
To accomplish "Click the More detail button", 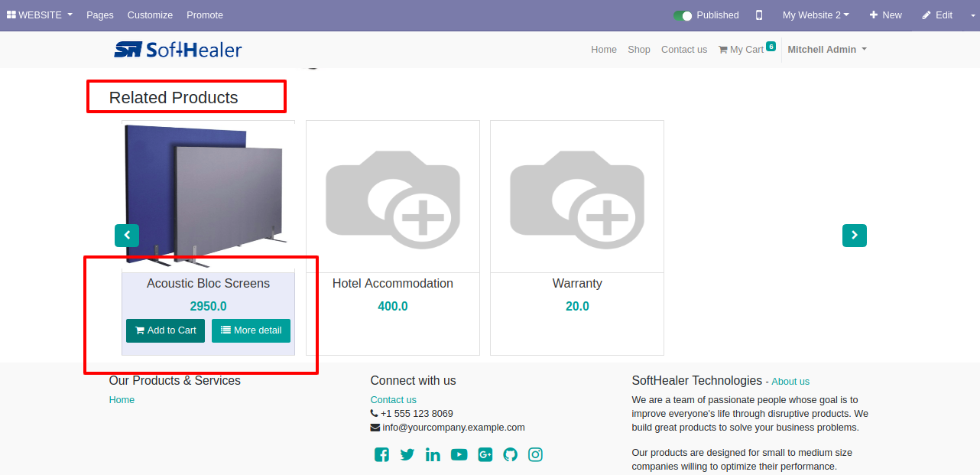I will tap(251, 330).
